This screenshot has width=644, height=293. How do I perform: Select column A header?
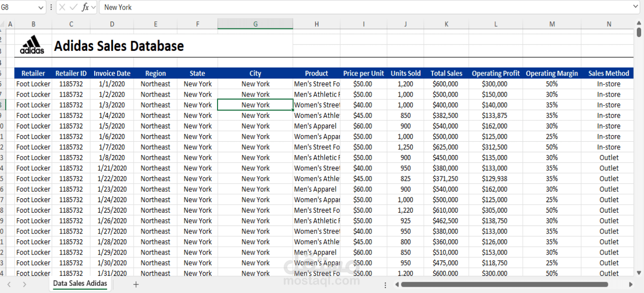(x=10, y=24)
